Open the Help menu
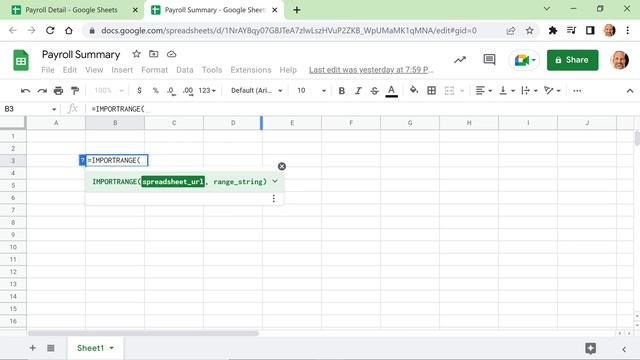Screen dimensions: 640x360 [x=288, y=70]
